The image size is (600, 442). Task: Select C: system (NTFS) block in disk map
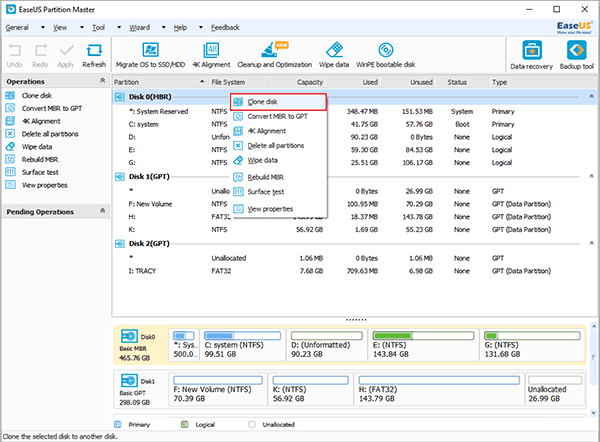tap(243, 345)
